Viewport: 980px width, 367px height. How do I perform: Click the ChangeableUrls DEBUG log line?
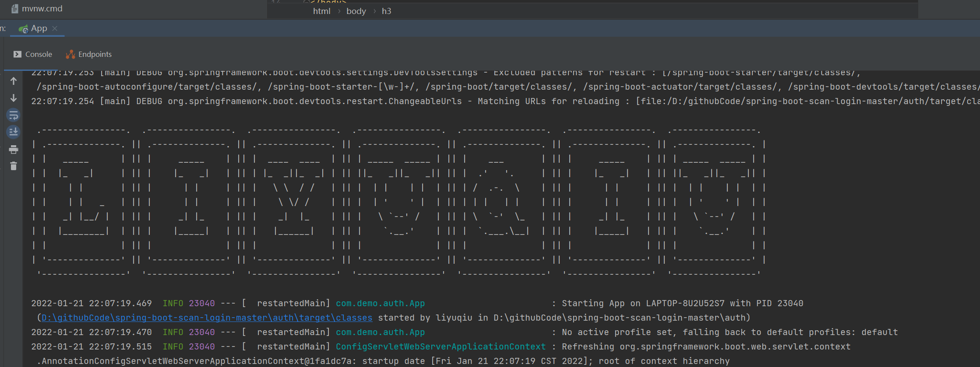(x=505, y=101)
